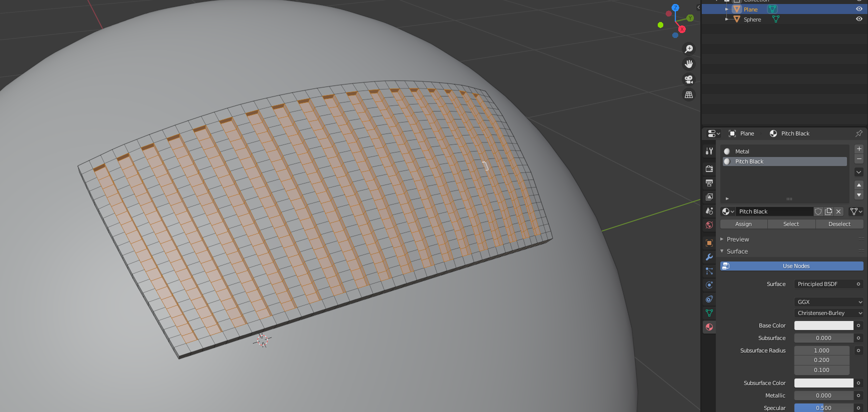Screen dimensions: 868x412
Task: Move material slot down arrow
Action: 859,195
